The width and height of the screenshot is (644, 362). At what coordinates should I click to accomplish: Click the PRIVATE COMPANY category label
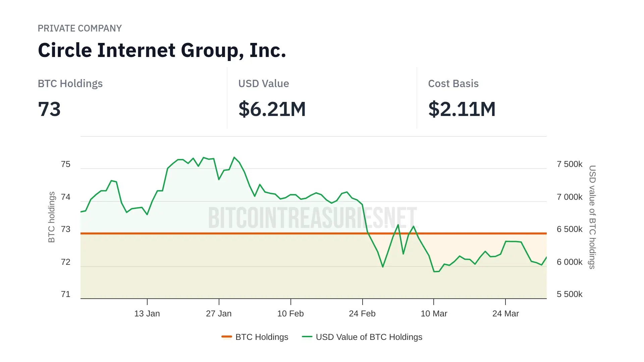coord(79,28)
